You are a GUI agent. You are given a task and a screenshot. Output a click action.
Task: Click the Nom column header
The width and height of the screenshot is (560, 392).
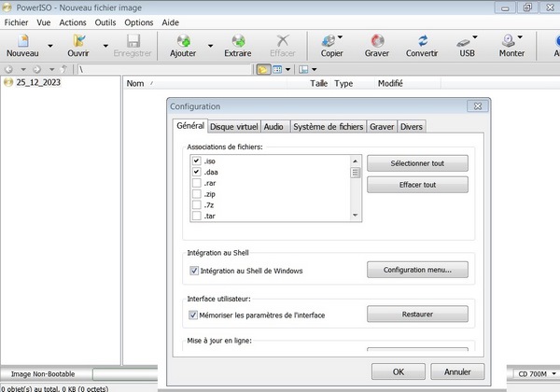tap(205, 84)
